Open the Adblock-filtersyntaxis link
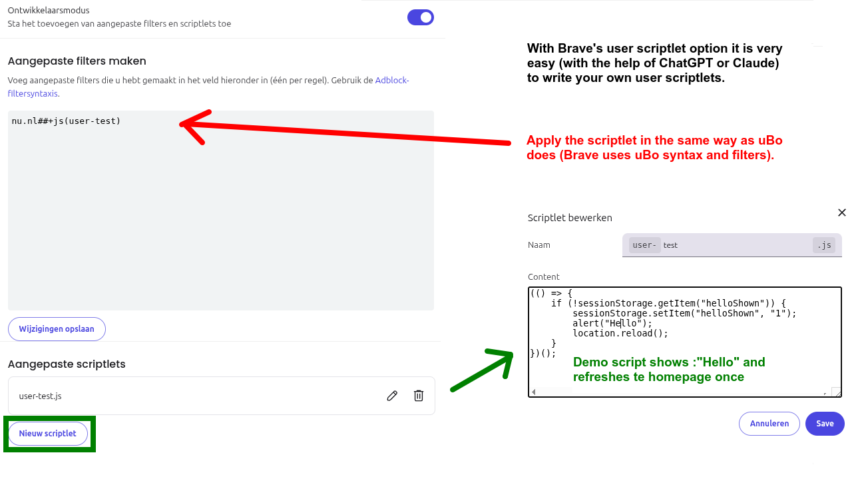This screenshot has width=868, height=477. click(x=391, y=81)
